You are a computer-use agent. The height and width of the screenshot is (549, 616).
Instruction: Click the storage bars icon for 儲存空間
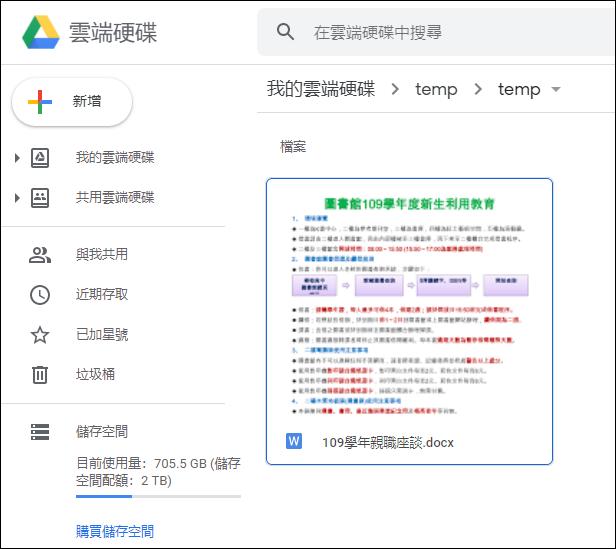click(40, 431)
